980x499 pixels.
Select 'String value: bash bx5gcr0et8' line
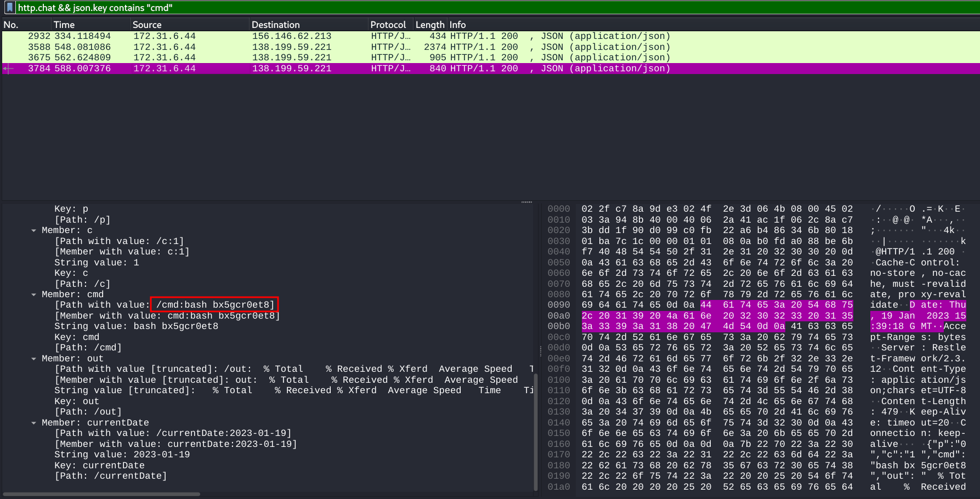pos(136,326)
